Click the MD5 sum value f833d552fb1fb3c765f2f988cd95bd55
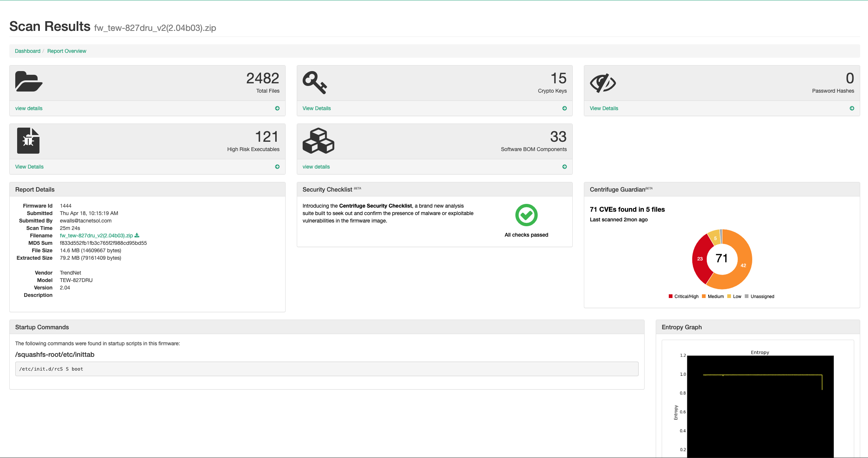The width and height of the screenshot is (868, 458). [103, 243]
